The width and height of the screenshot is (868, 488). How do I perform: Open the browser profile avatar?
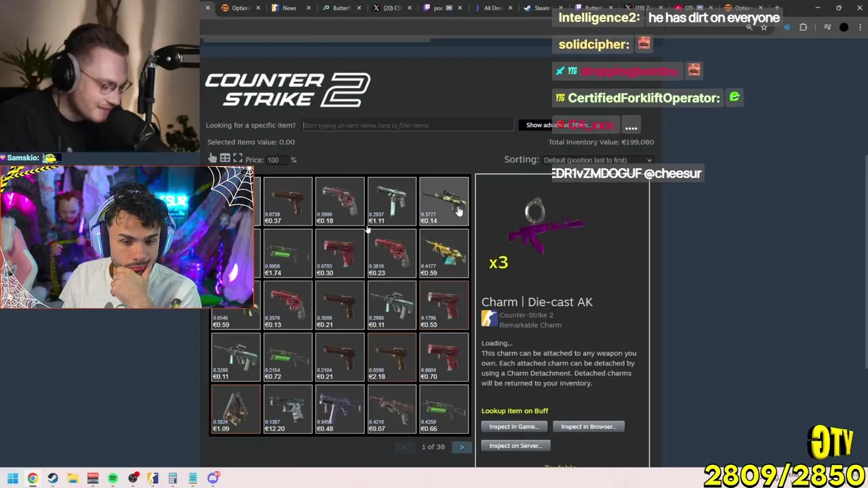coord(844,27)
